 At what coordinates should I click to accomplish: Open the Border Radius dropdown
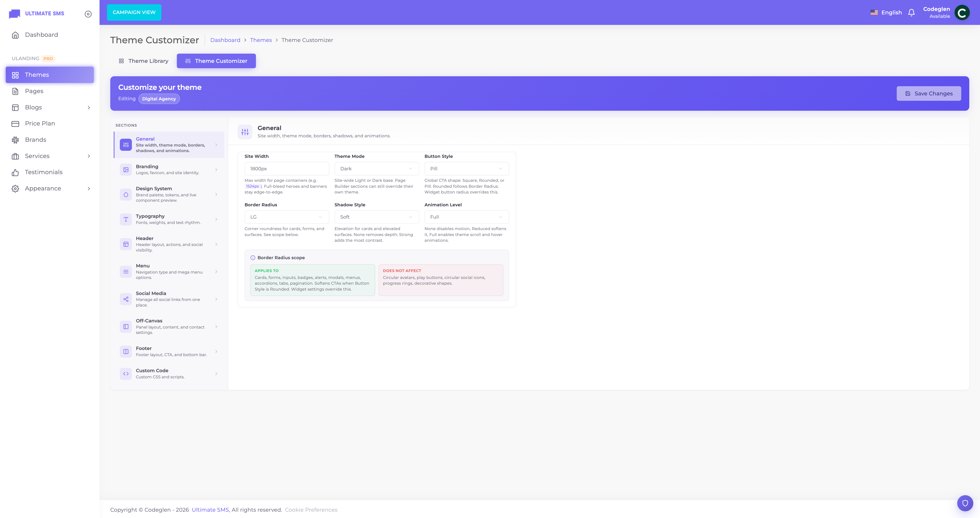pyautogui.click(x=287, y=217)
